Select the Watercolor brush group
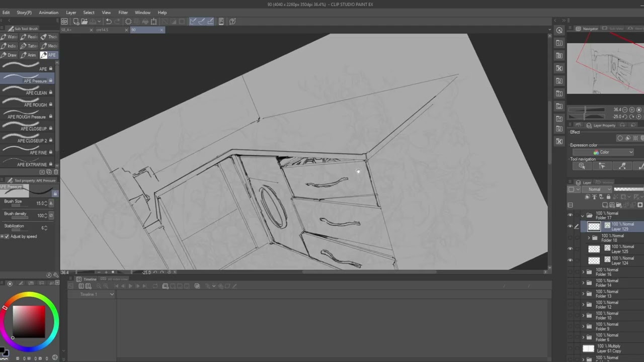This screenshot has height=362, width=644. point(10,37)
